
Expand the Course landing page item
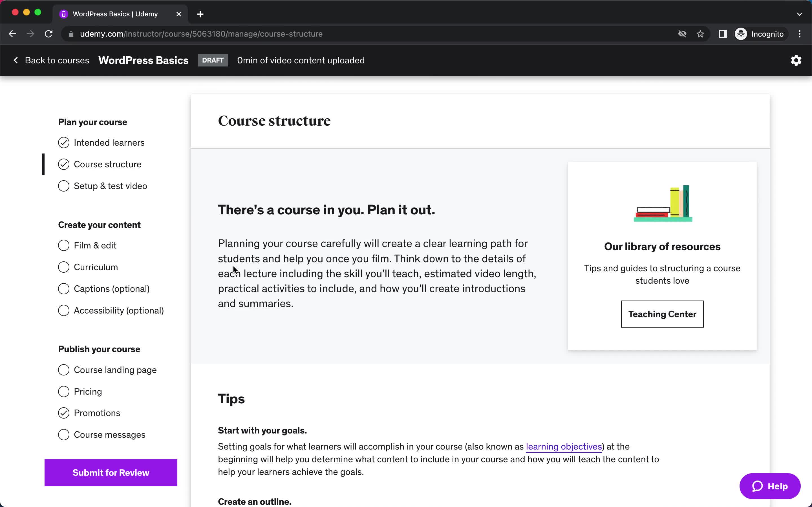[114, 370]
